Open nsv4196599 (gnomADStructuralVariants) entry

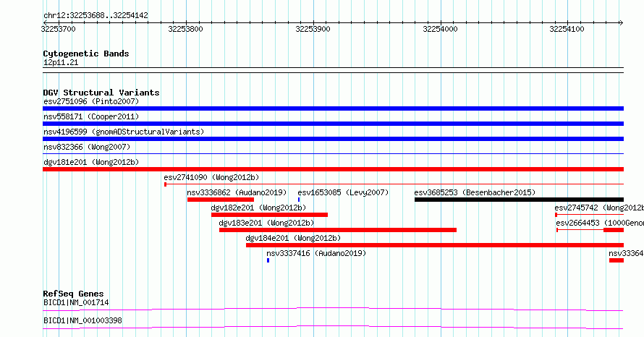tap(124, 132)
